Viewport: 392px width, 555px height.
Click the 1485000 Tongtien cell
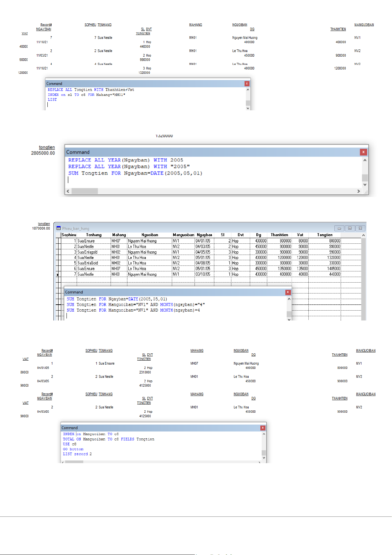333,269
